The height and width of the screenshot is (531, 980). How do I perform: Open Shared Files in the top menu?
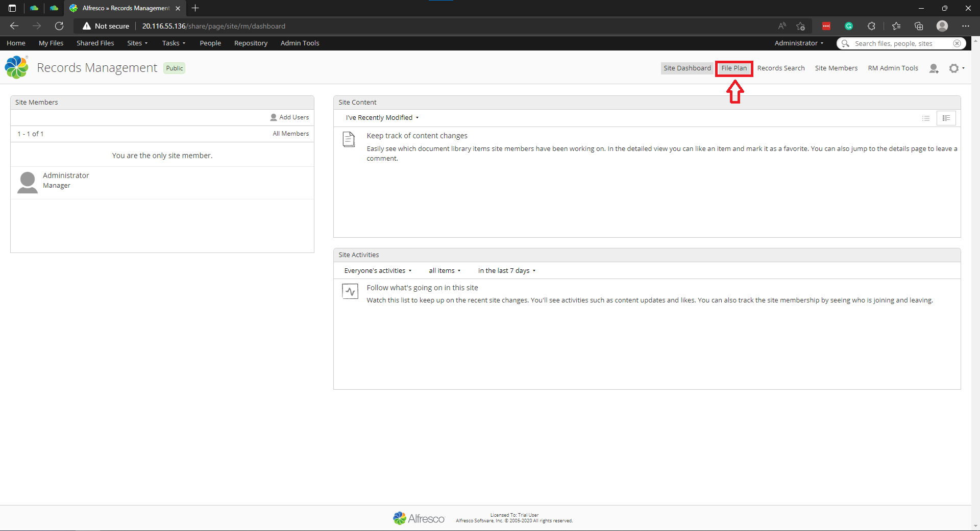click(x=95, y=43)
